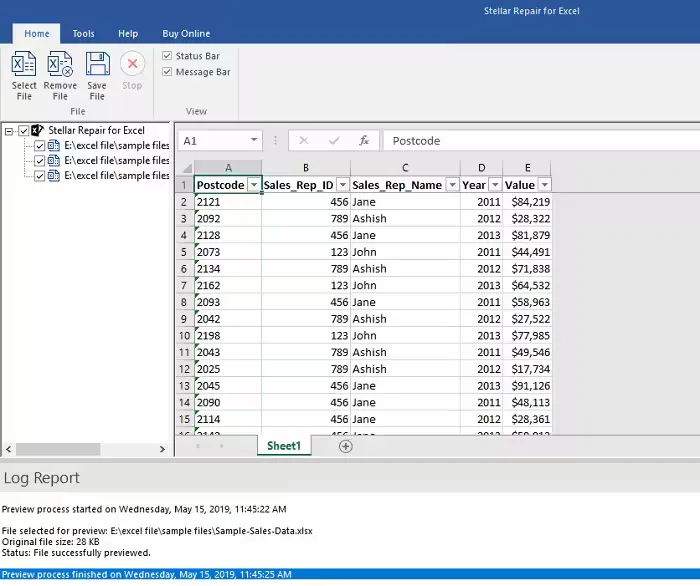700x586 pixels.
Task: Open the Buy Online tab
Action: pyautogui.click(x=186, y=33)
